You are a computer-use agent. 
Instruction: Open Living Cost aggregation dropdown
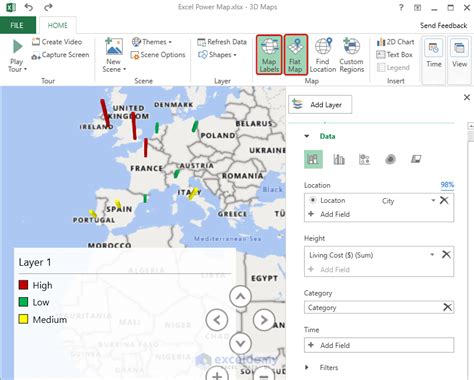(x=432, y=255)
